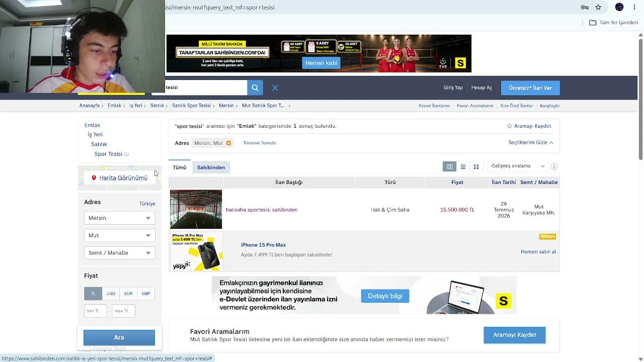Open the Mut district dropdown
Viewport: 644px width, 362px height.
click(x=120, y=235)
